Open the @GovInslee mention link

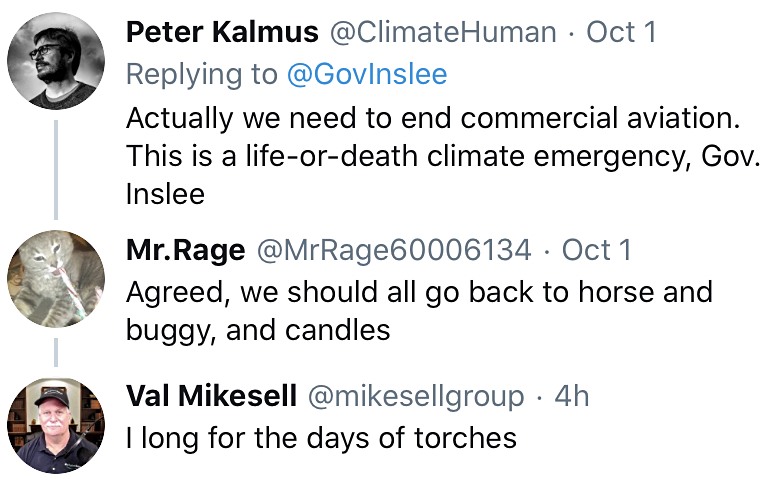tap(367, 74)
